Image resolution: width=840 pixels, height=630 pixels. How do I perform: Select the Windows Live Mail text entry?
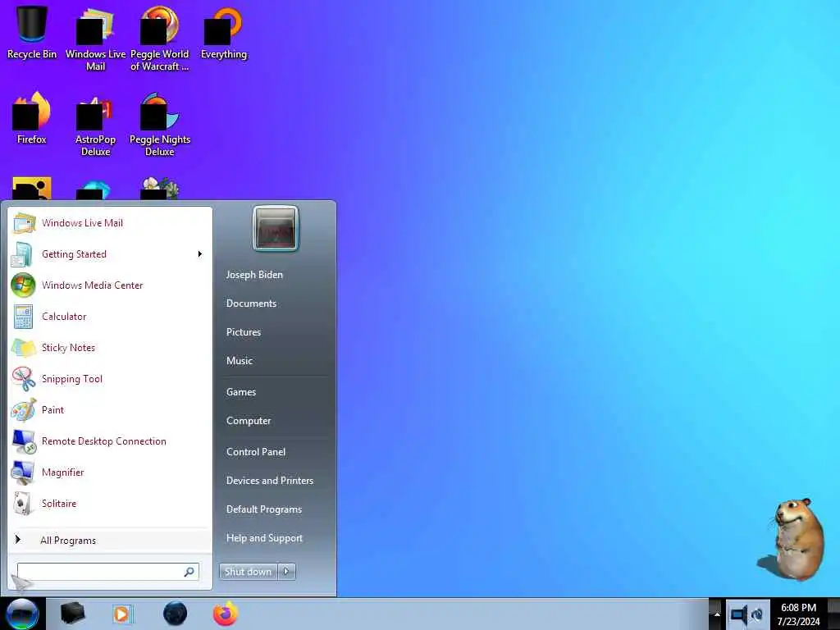(x=83, y=223)
